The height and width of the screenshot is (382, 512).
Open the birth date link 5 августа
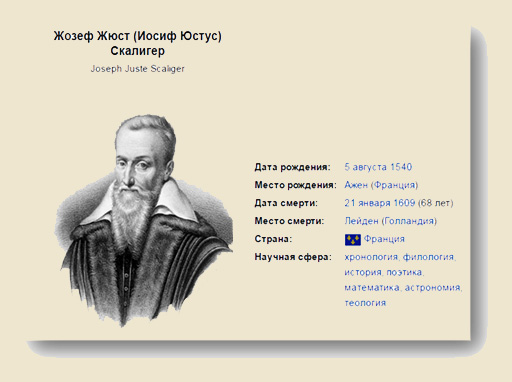point(366,167)
